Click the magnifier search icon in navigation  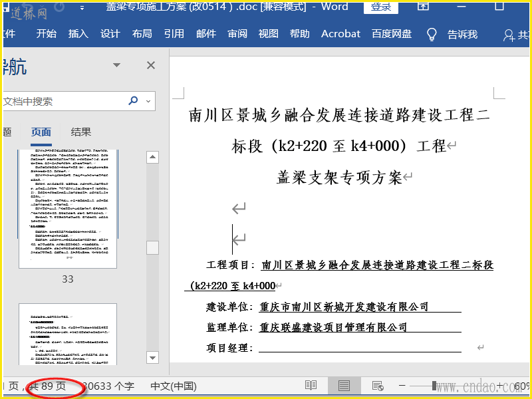[133, 101]
